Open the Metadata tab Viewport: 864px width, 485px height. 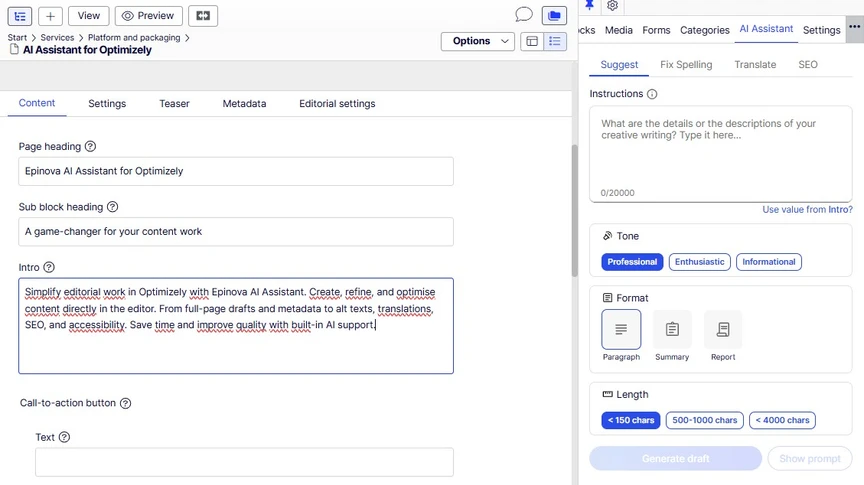(244, 104)
